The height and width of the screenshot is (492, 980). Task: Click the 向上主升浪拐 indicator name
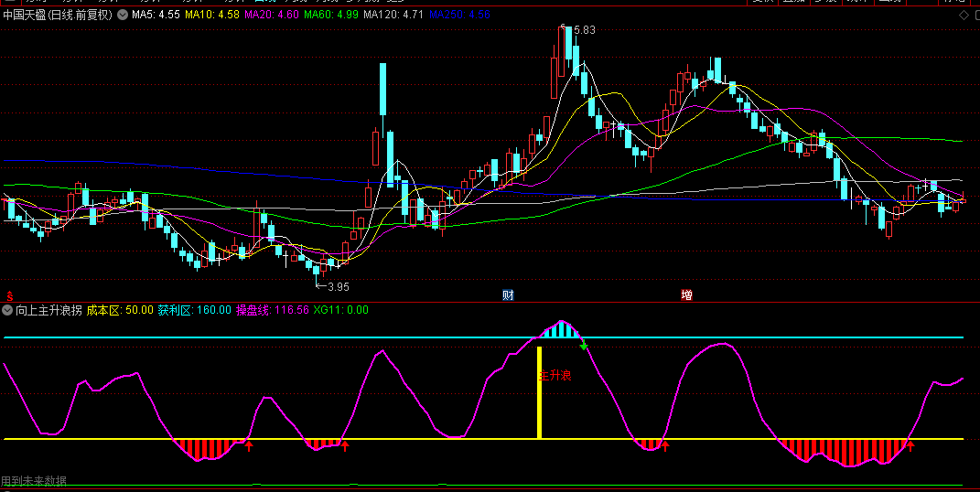pyautogui.click(x=48, y=310)
